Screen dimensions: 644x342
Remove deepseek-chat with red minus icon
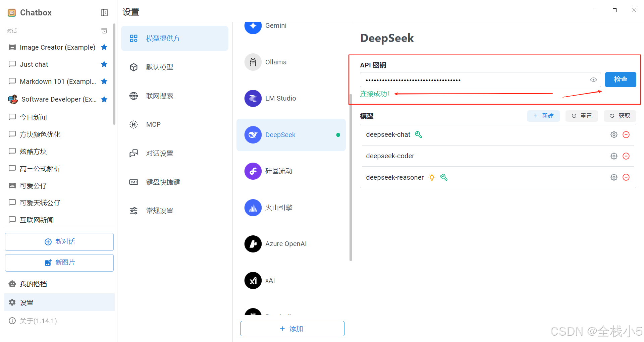[626, 134]
